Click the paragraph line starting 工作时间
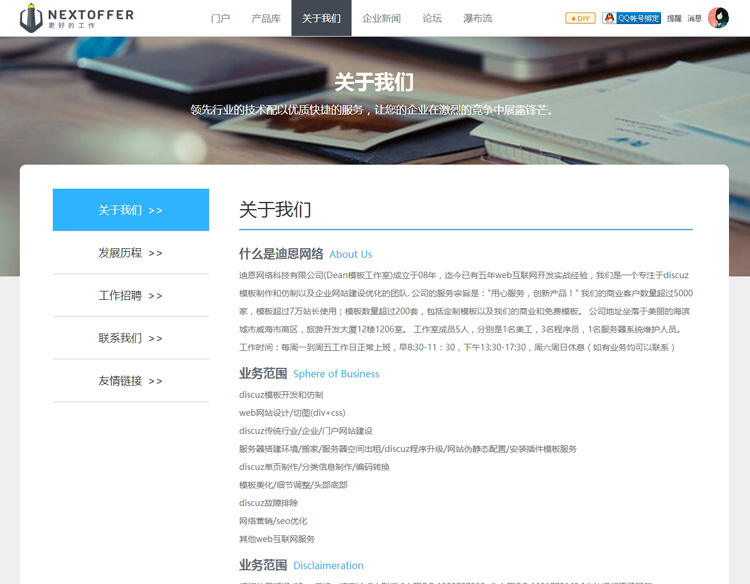 pos(457,347)
